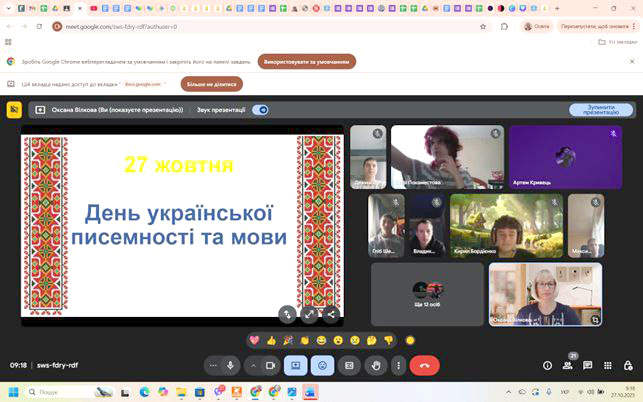Open the 'Ще 12 осіб' participants tile
This screenshot has width=643, height=402.
(427, 294)
